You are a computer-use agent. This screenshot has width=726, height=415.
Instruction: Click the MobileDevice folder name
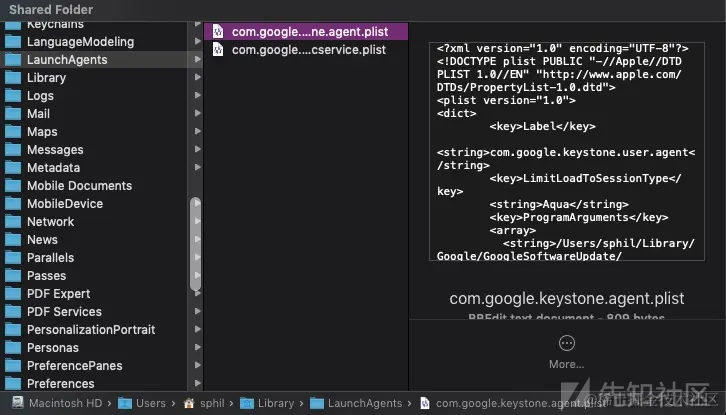(x=65, y=204)
